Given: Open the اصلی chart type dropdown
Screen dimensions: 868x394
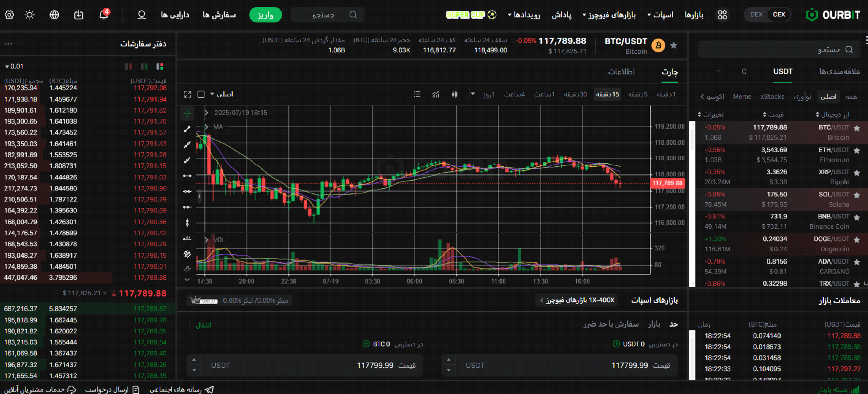Looking at the screenshot, I should (x=221, y=94).
